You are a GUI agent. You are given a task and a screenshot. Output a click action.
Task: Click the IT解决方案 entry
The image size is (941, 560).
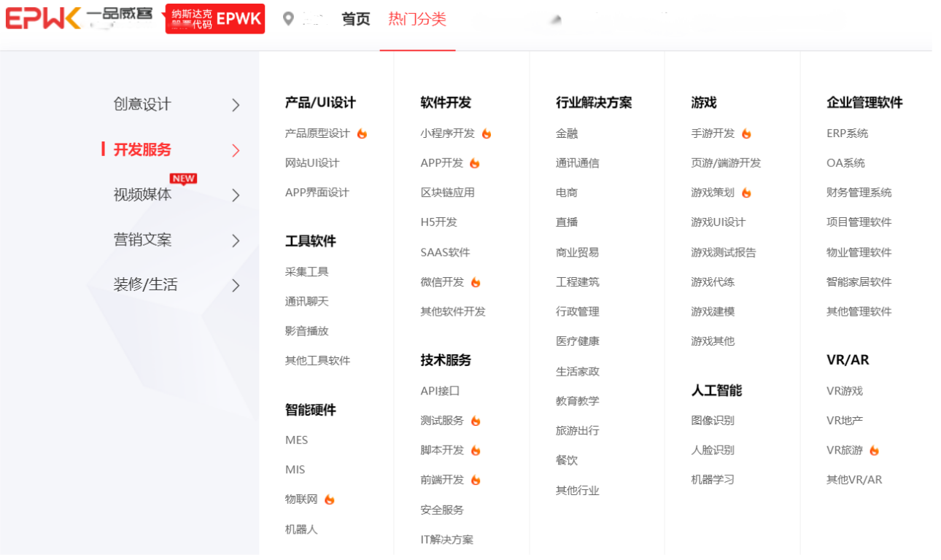pyautogui.click(x=447, y=540)
